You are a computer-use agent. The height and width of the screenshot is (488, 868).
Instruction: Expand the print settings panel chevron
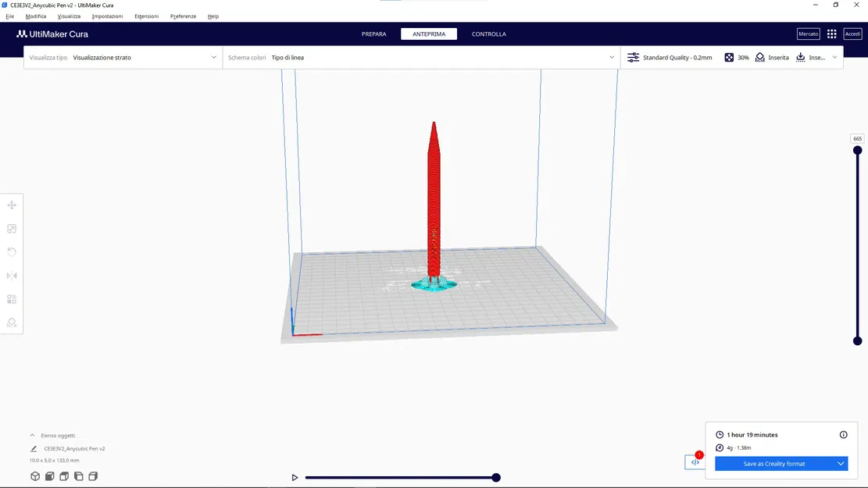[x=833, y=57]
